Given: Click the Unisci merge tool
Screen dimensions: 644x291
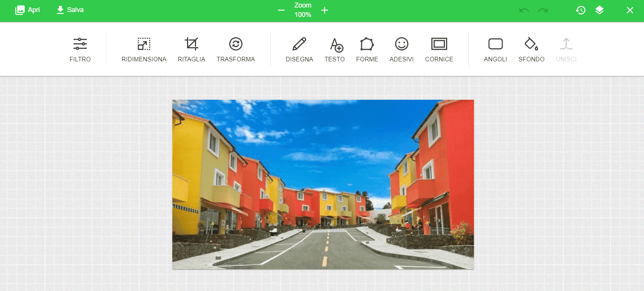Looking at the screenshot, I should click(x=566, y=49).
